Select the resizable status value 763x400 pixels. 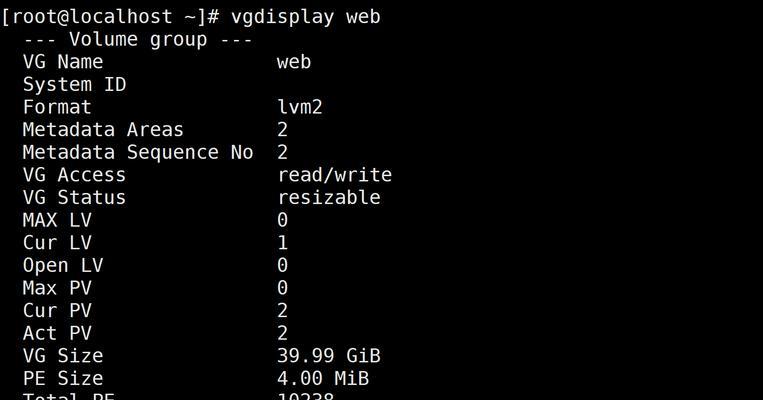329,198
